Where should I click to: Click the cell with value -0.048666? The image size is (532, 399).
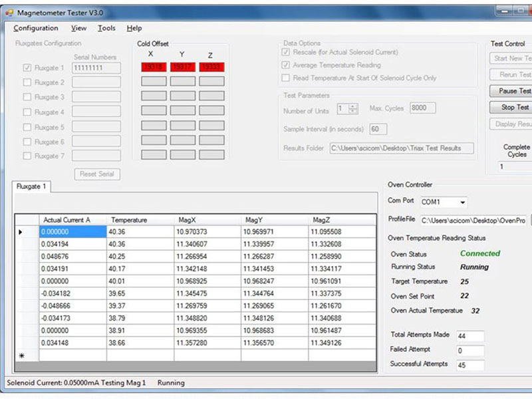(72, 306)
